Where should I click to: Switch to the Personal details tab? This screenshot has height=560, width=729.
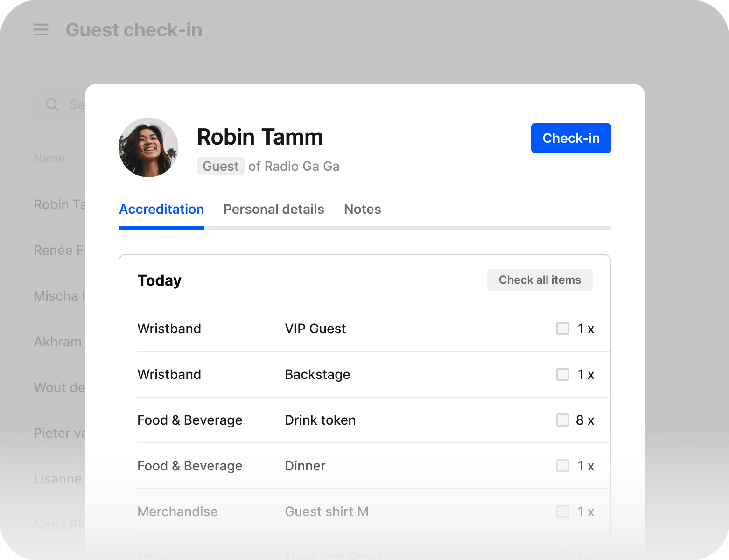click(273, 210)
